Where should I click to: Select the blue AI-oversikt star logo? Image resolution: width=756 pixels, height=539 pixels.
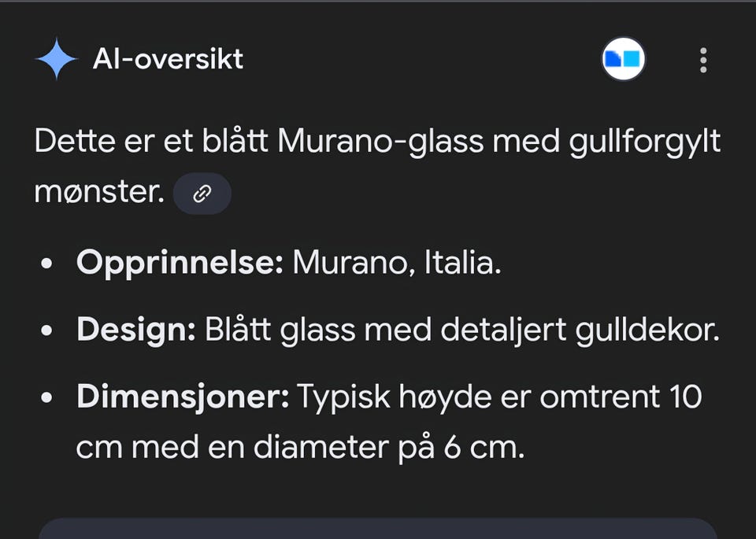click(53, 59)
